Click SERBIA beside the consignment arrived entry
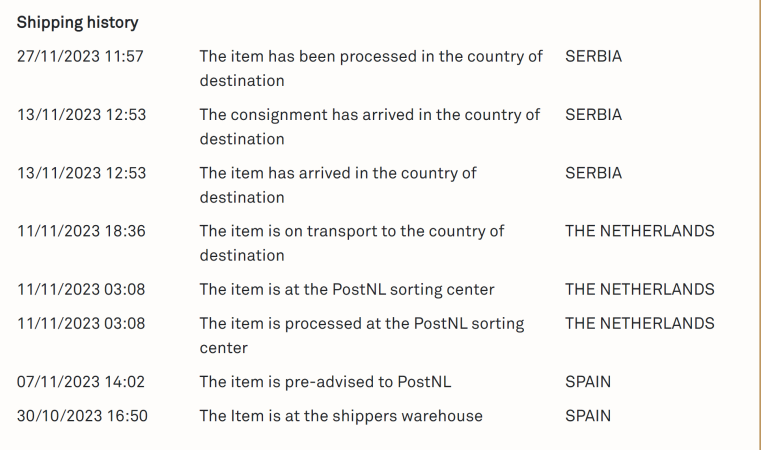 click(593, 115)
